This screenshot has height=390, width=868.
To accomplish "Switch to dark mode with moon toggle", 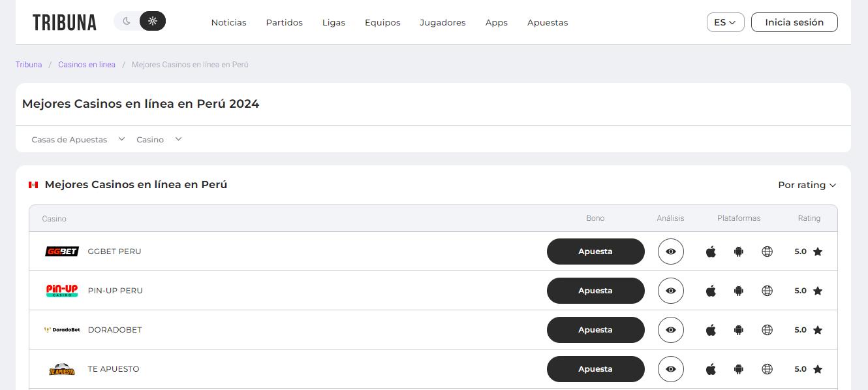I will point(127,22).
